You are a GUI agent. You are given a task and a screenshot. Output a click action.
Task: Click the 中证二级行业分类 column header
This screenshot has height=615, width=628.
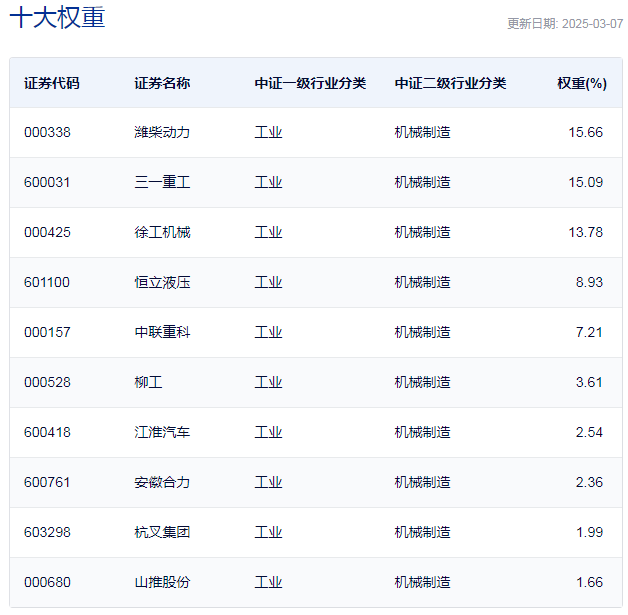click(451, 83)
